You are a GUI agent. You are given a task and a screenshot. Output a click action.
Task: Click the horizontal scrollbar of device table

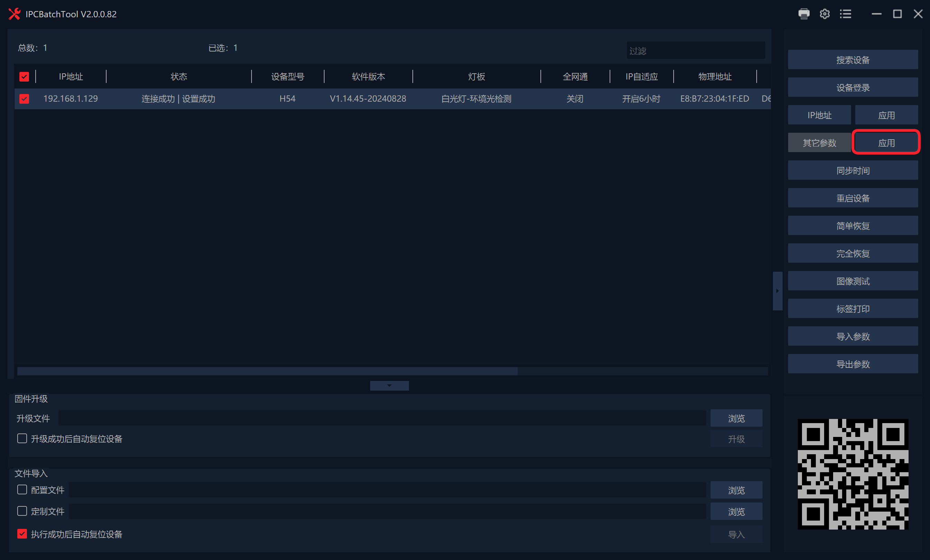[x=267, y=371]
